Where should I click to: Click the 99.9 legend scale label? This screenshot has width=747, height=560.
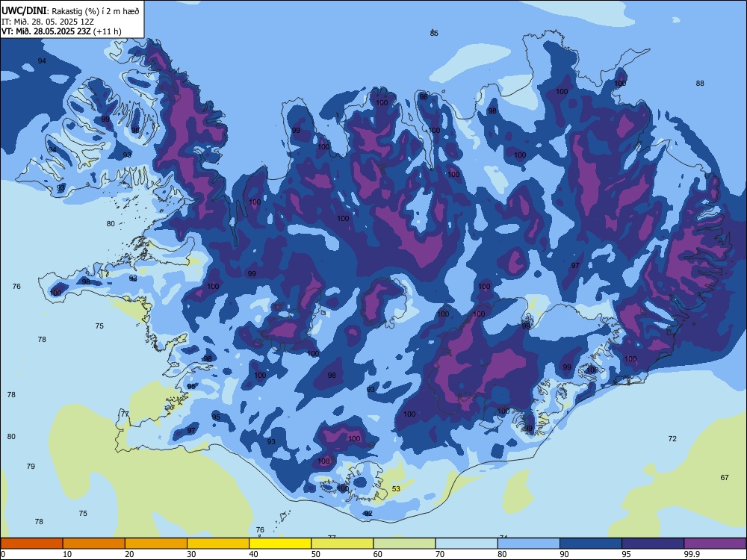pos(691,554)
